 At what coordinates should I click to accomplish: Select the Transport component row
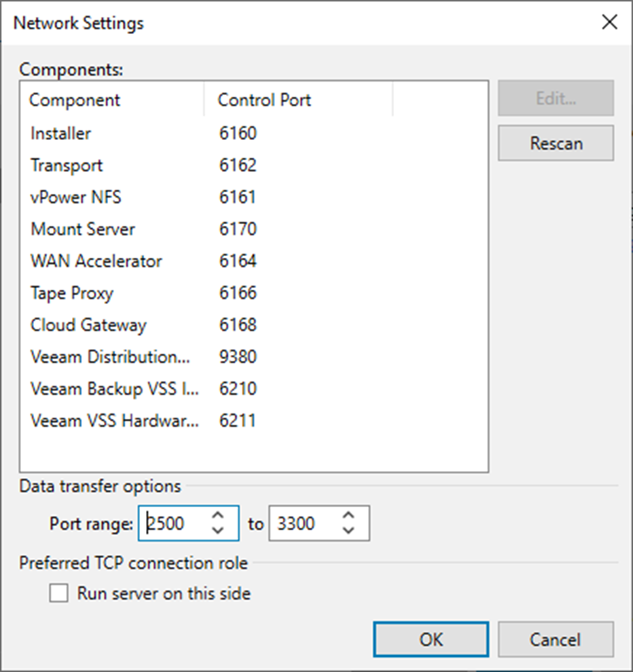tap(254, 165)
